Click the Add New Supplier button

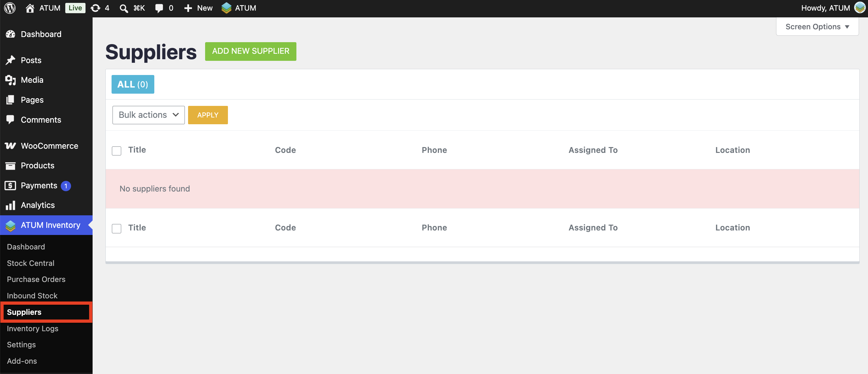(251, 51)
